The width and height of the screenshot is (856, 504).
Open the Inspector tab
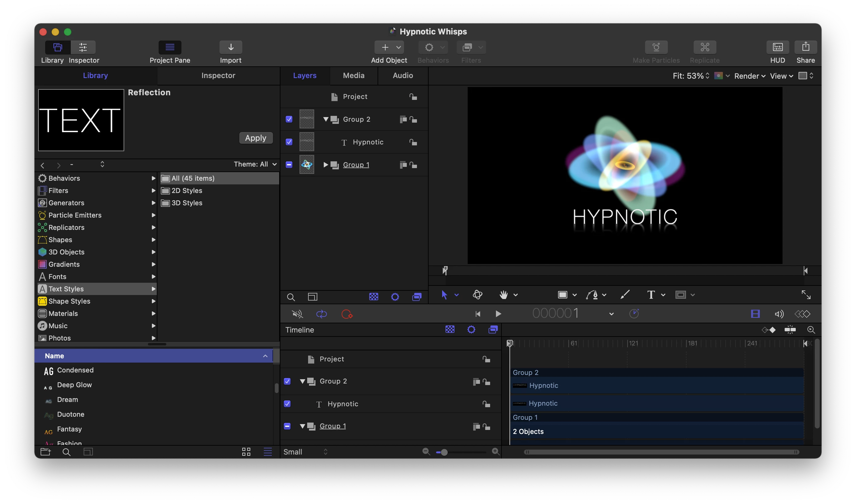click(x=218, y=75)
